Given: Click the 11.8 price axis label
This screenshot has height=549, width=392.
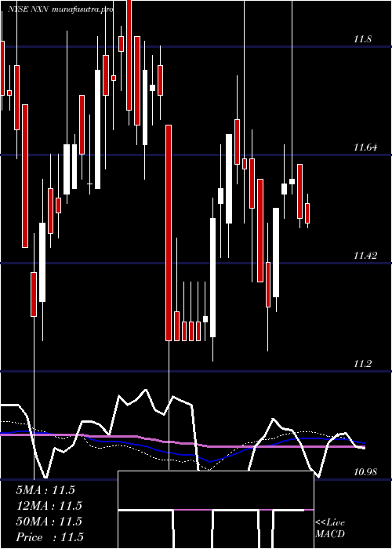Looking at the screenshot, I should tap(362, 39).
